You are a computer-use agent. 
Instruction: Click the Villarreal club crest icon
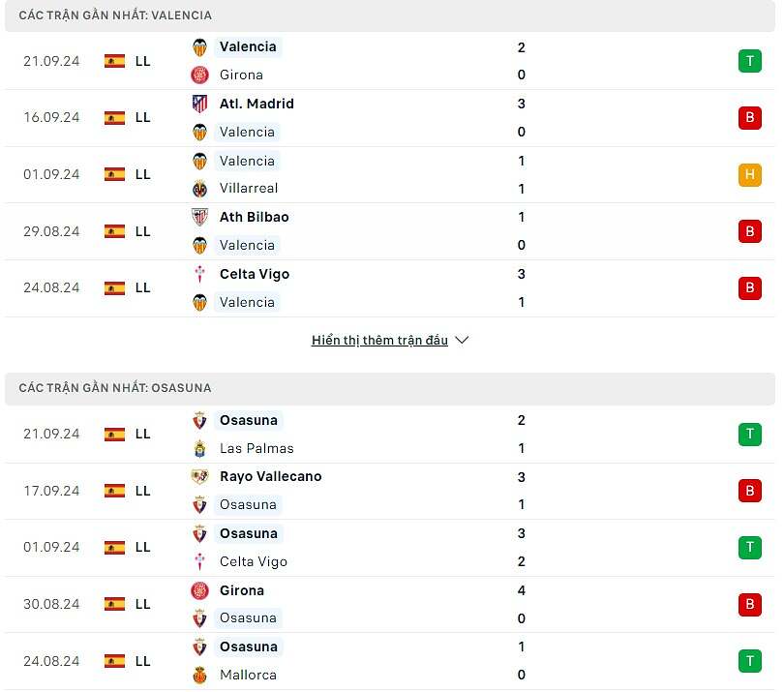[199, 189]
